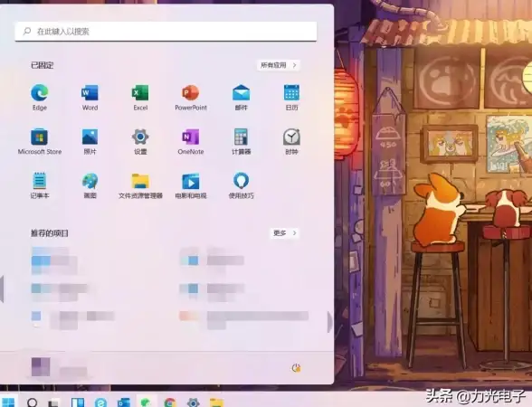Open the Settings gear on the taskbar

click(193, 402)
